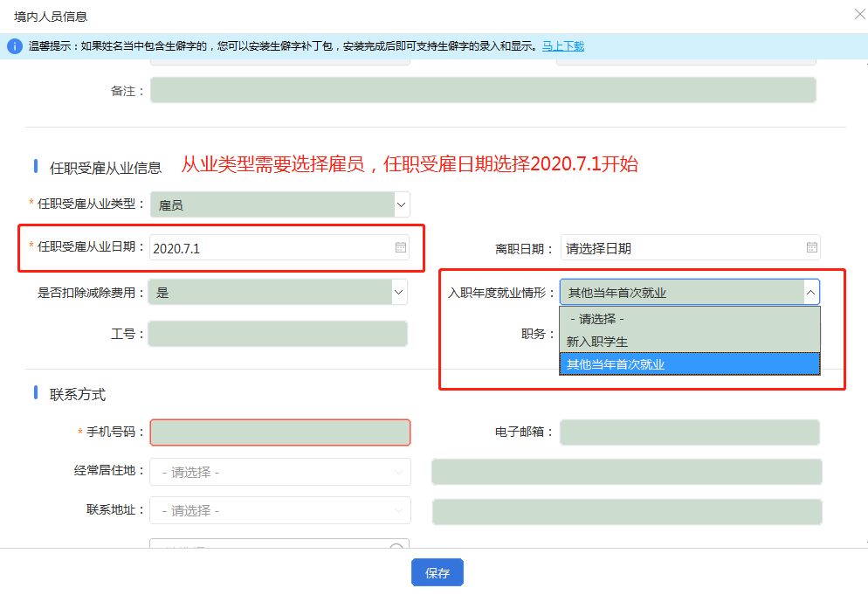This screenshot has height=595, width=868.
Task: Click the 联系方式 section heading
Action: click(78, 394)
